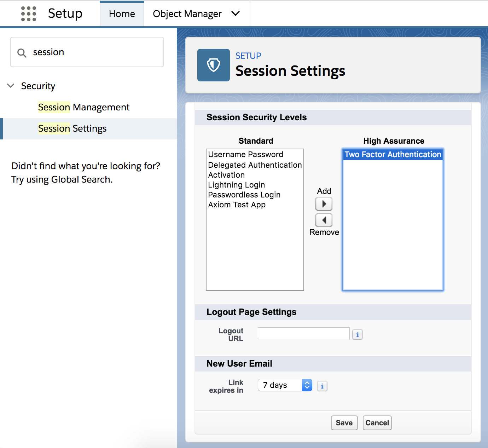Click the Save button
The height and width of the screenshot is (448, 488).
tap(344, 423)
